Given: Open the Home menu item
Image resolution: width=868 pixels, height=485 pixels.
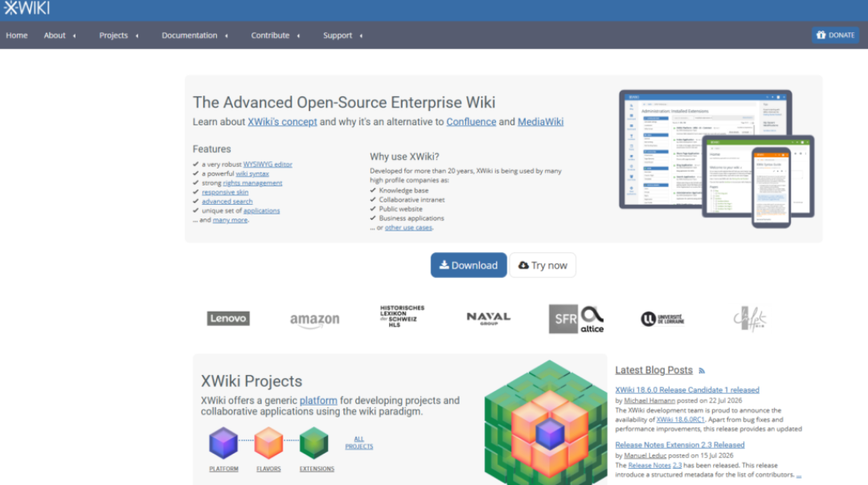Looking at the screenshot, I should (17, 35).
